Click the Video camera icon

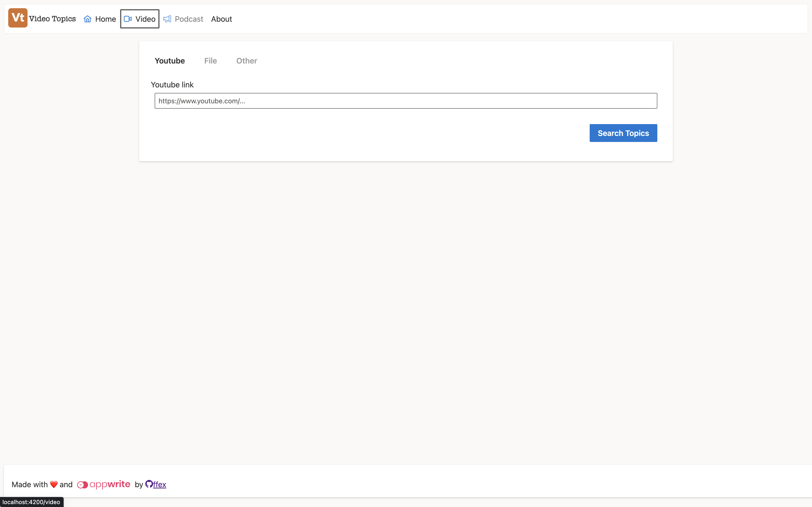(x=128, y=19)
